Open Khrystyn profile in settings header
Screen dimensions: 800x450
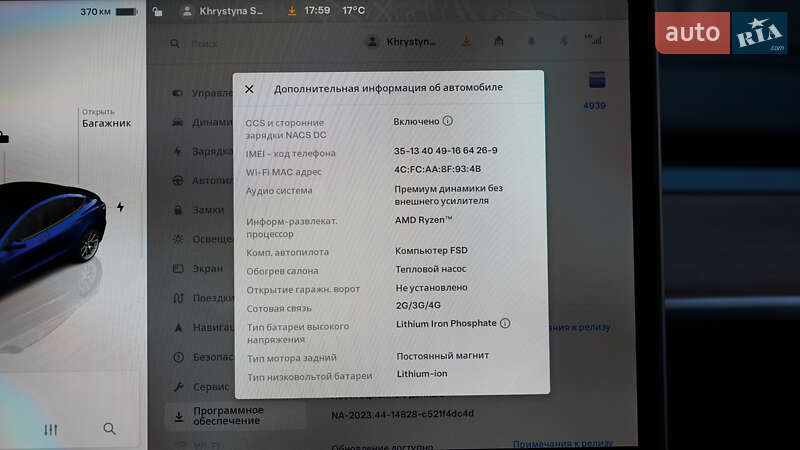point(401,42)
